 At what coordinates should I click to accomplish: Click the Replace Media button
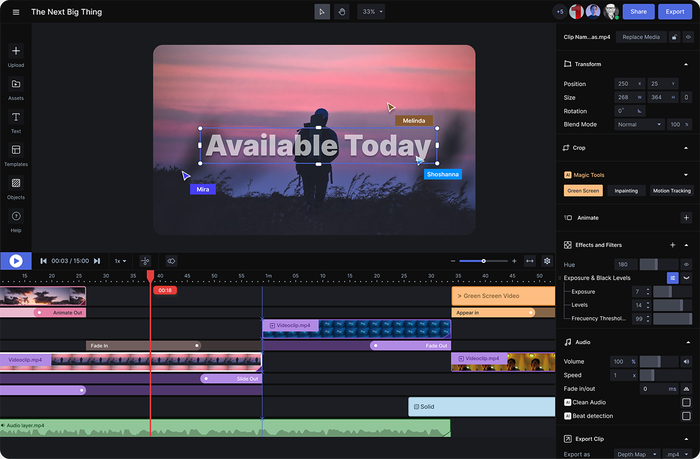[x=640, y=37]
